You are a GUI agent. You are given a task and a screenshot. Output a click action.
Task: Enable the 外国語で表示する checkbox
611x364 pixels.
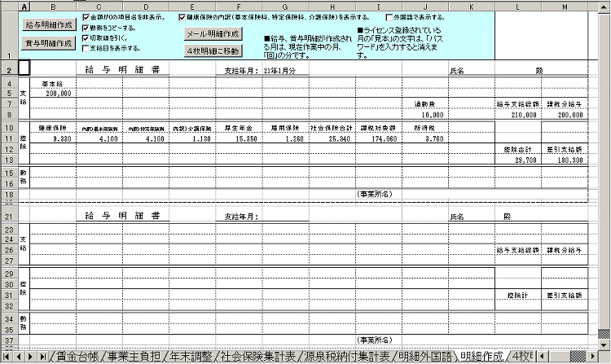click(x=389, y=16)
